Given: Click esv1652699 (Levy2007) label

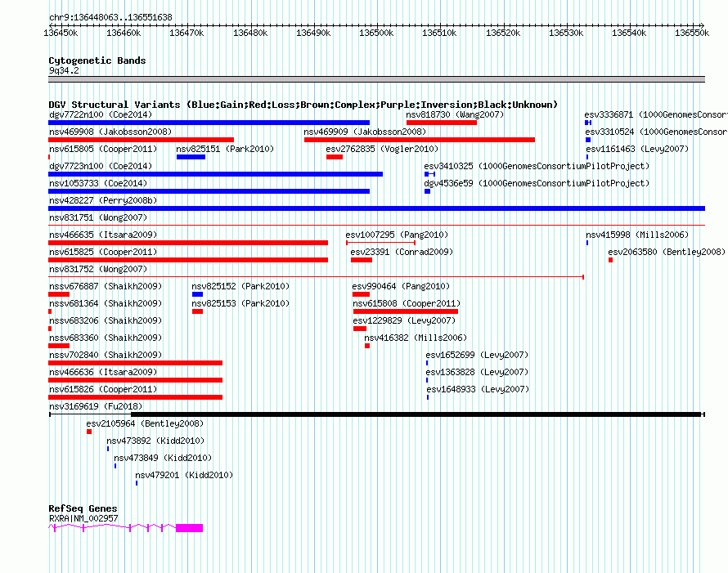Looking at the screenshot, I should [477, 355].
